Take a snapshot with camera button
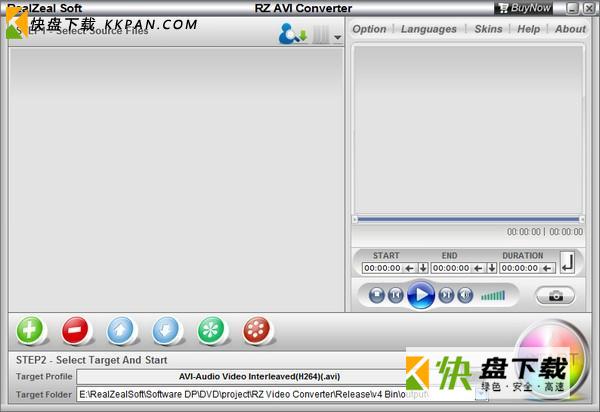 [x=556, y=296]
